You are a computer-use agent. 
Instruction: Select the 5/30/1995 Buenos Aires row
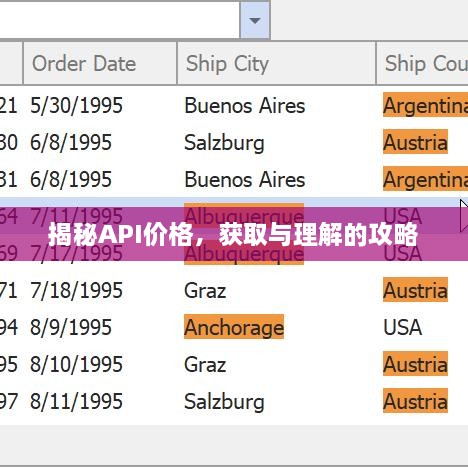[x=234, y=105]
